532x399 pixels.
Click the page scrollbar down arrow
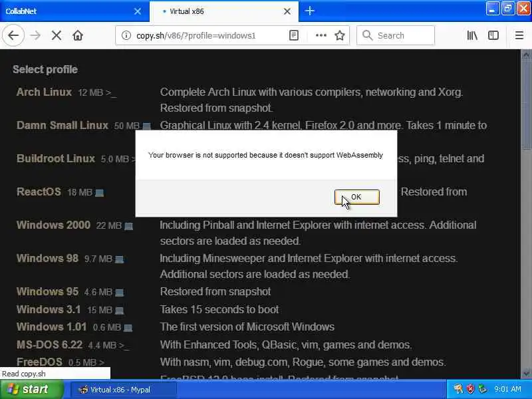click(x=526, y=374)
